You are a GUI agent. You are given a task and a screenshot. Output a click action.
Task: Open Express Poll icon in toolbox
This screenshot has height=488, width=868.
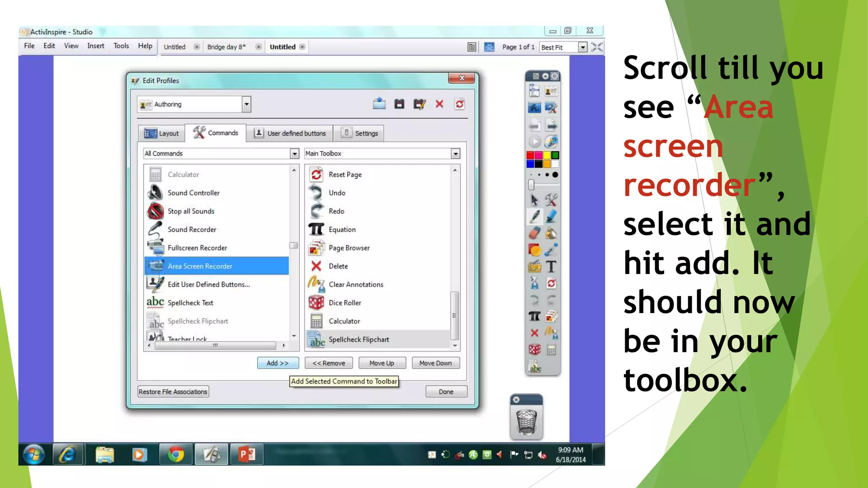point(551,141)
